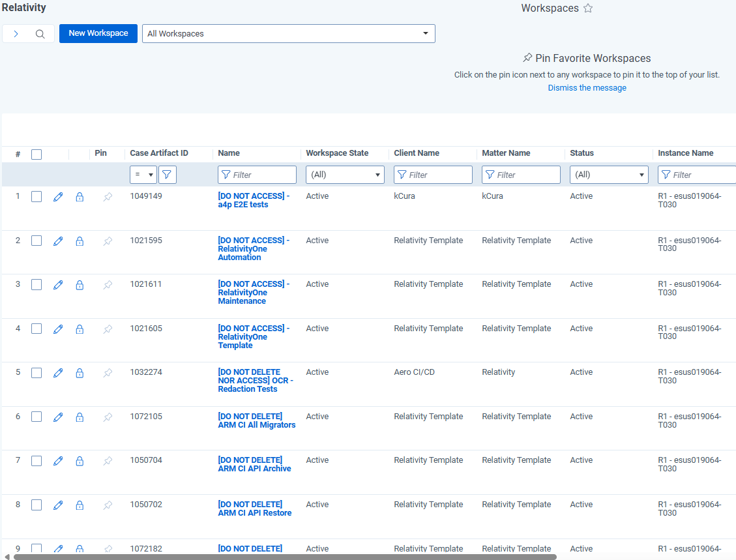
Task: Click the lock icon for RelativityOne Maintenance row
Action: point(80,284)
